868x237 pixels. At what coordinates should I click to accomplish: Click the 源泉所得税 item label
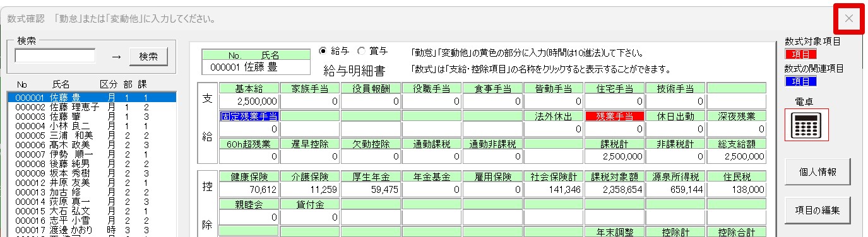click(675, 176)
